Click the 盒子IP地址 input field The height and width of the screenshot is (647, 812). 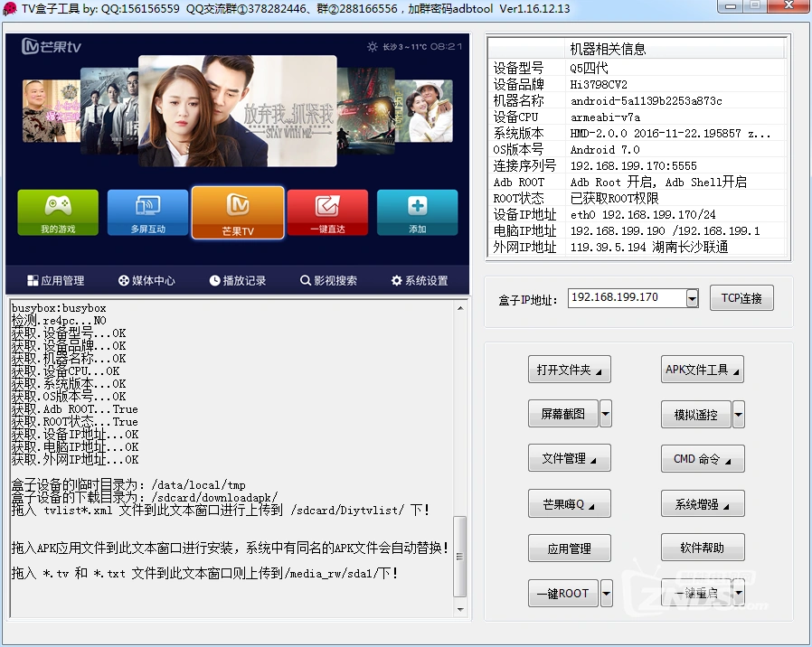(x=628, y=297)
